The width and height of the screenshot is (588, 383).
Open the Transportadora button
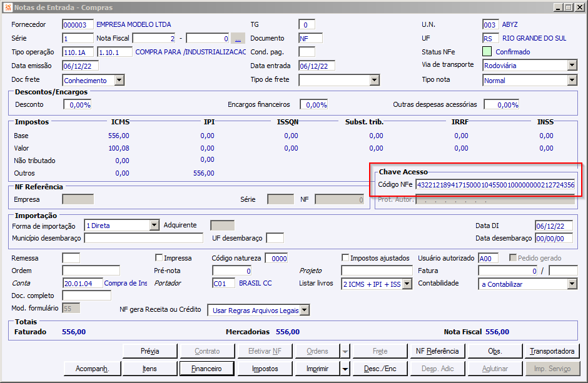(552, 351)
